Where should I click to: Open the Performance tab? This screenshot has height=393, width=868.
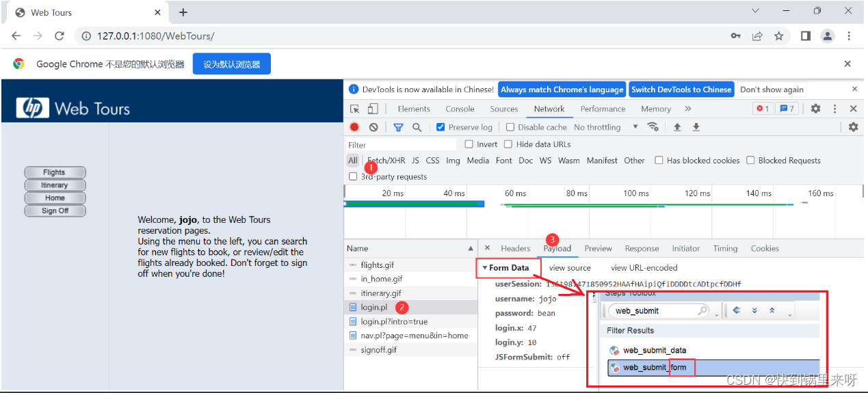click(x=603, y=109)
